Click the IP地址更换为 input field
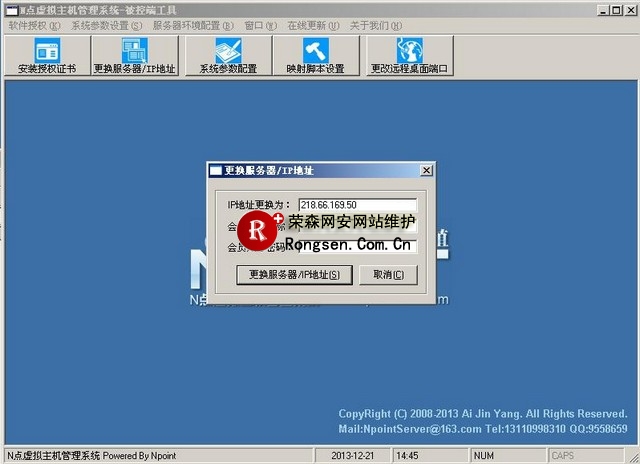The width and height of the screenshot is (640, 464). tap(356, 205)
